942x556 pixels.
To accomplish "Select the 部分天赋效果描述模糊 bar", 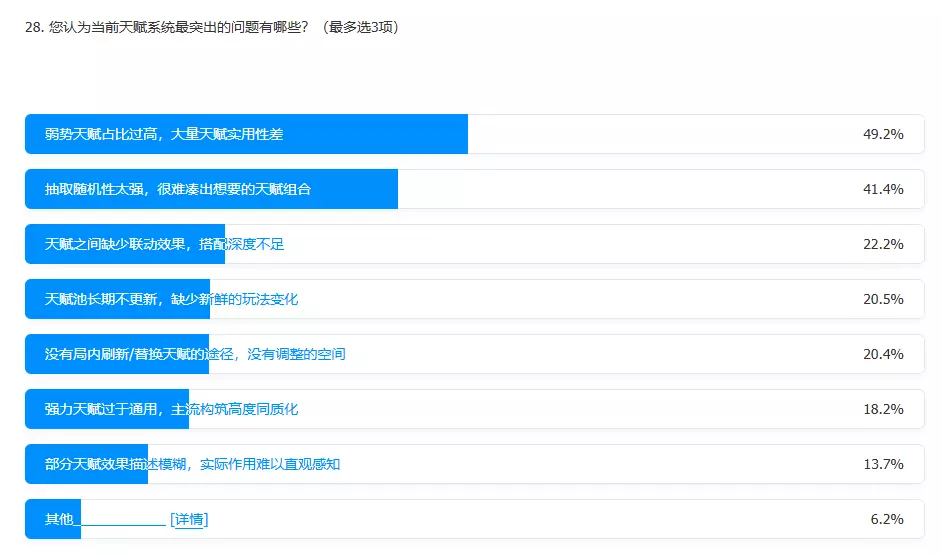I will (474, 464).
